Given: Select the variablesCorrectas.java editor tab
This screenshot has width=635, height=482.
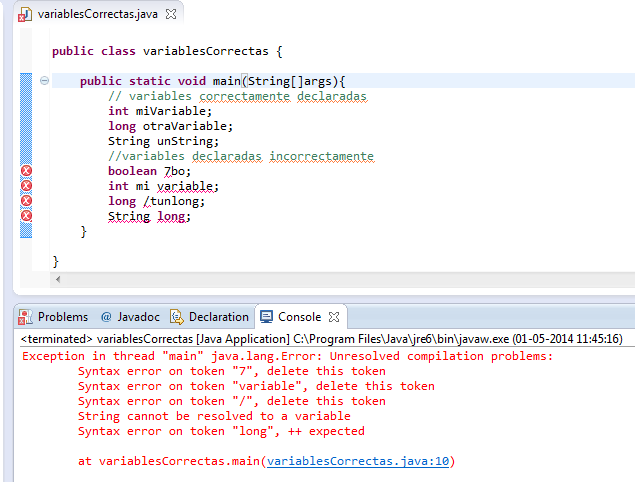Looking at the screenshot, I should [x=98, y=14].
